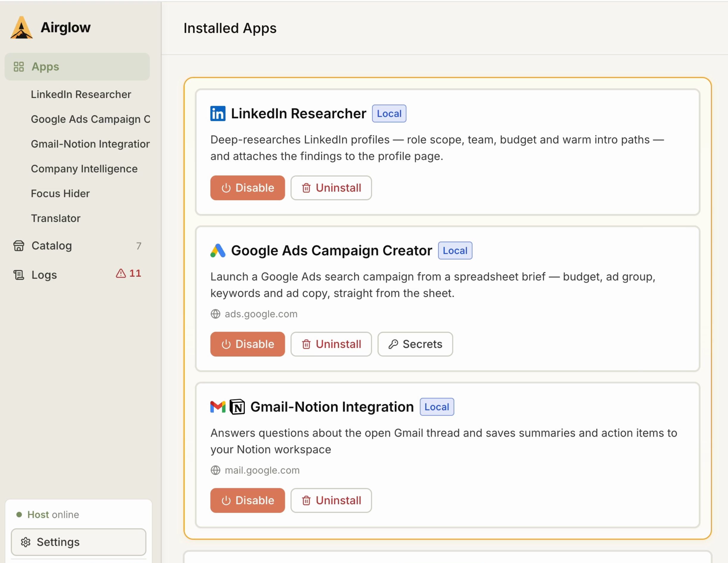This screenshot has height=563, width=728.
Task: Click the Google Ads Campaign Creator description text
Action: click(x=433, y=285)
